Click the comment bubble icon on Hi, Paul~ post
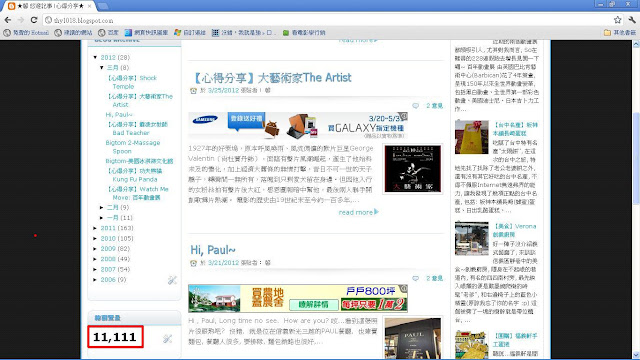The width and height of the screenshot is (640, 360). pos(416,278)
